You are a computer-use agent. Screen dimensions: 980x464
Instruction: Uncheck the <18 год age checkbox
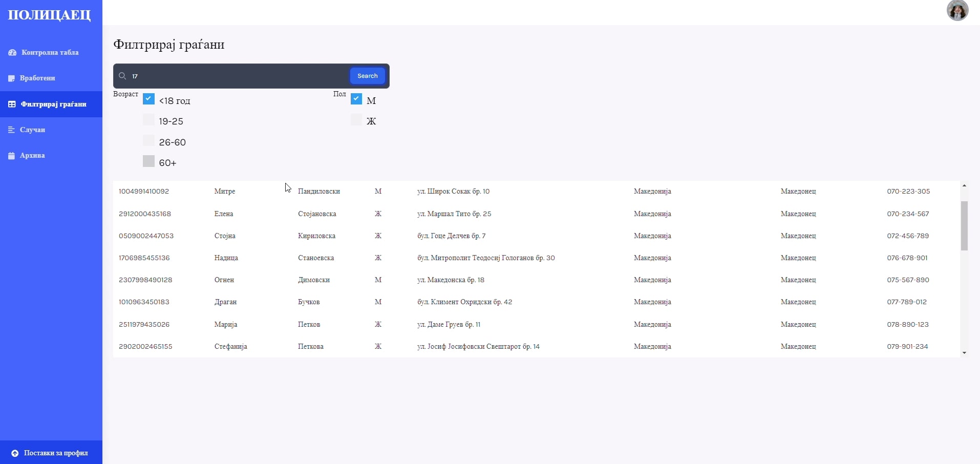[149, 99]
